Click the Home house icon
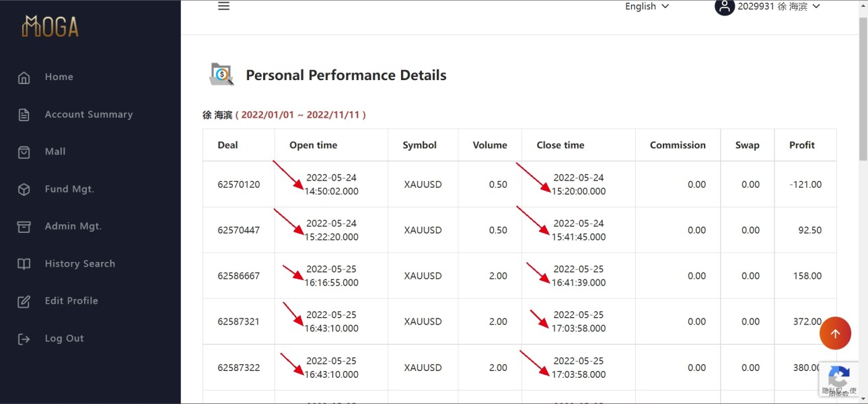 [24, 77]
